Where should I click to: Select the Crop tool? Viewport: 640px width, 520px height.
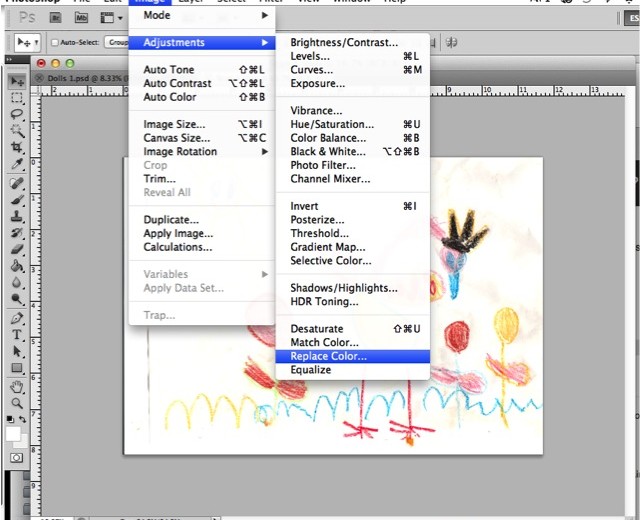pyautogui.click(x=17, y=147)
